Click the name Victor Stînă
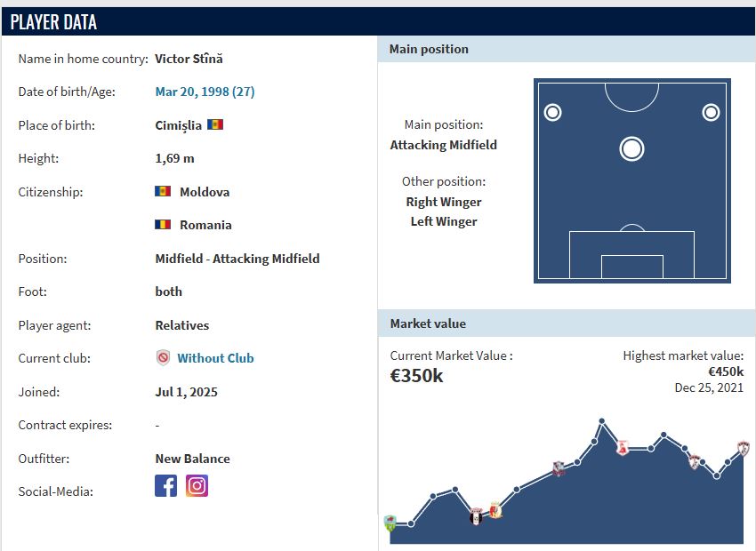This screenshot has width=756, height=551. (189, 59)
